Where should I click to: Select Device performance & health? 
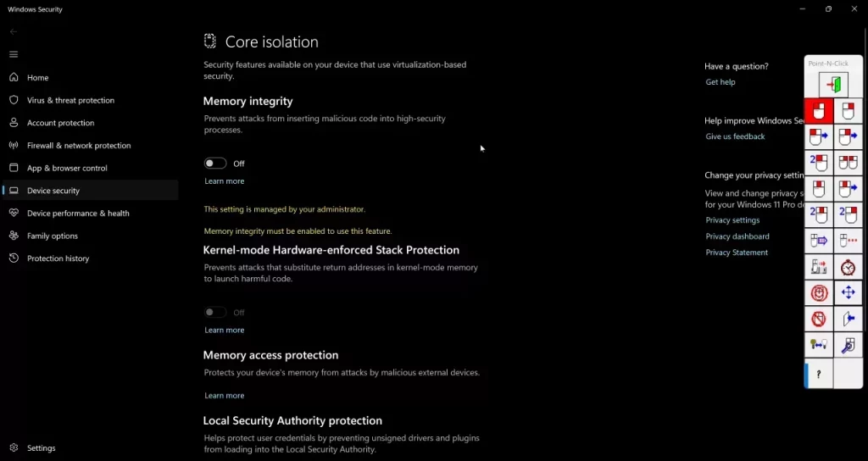click(78, 213)
